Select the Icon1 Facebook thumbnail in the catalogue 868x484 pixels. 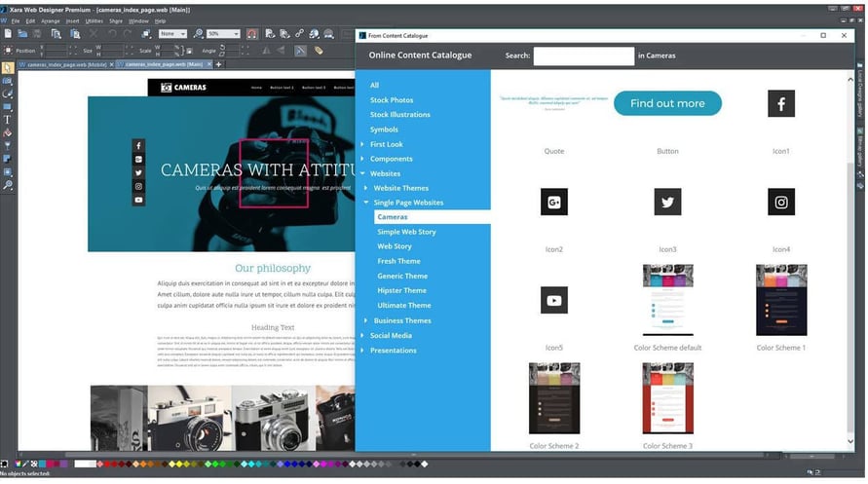point(781,103)
